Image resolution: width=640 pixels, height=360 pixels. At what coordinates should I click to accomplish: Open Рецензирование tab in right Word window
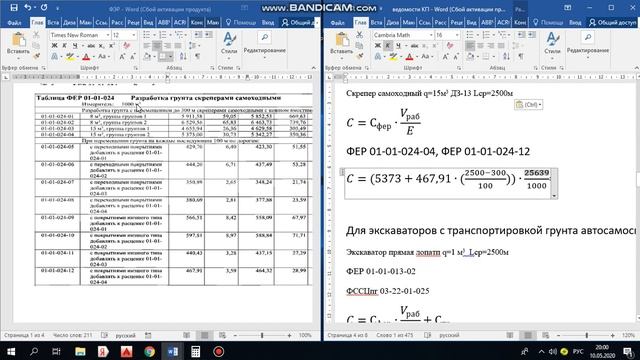(457, 22)
